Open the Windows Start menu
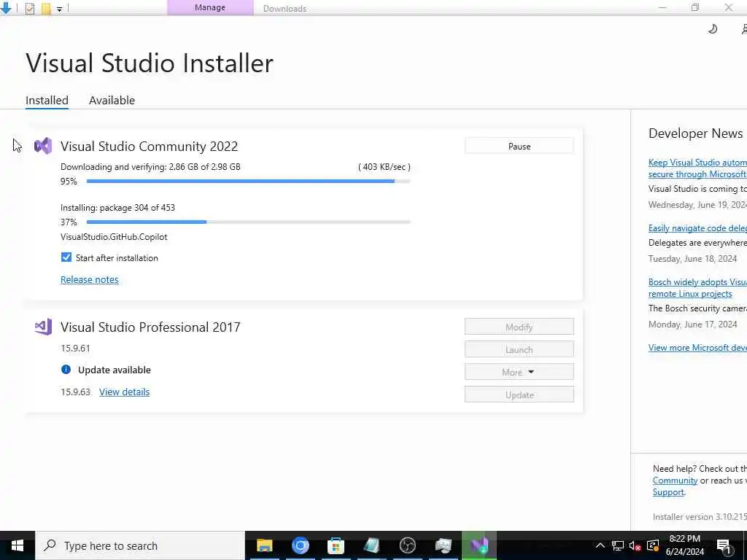The width and height of the screenshot is (747, 560). pos(18,545)
